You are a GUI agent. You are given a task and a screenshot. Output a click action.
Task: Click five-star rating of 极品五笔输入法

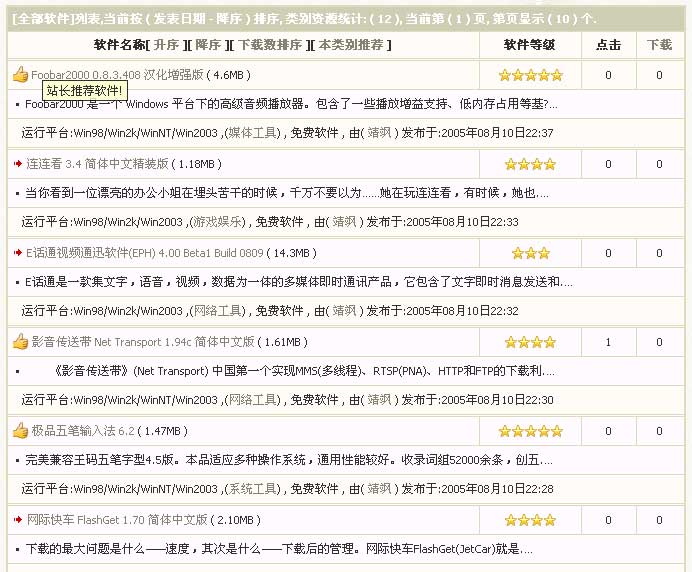tap(530, 431)
